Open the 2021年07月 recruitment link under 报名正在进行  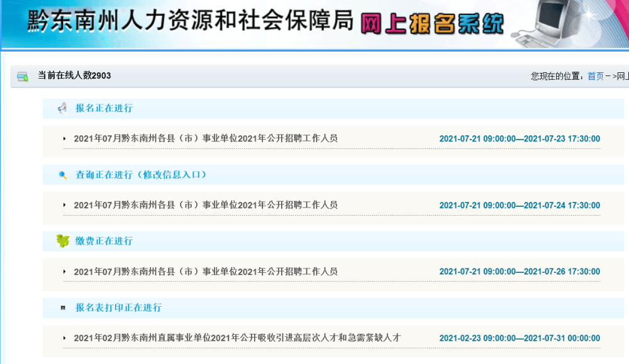pyautogui.click(x=206, y=139)
